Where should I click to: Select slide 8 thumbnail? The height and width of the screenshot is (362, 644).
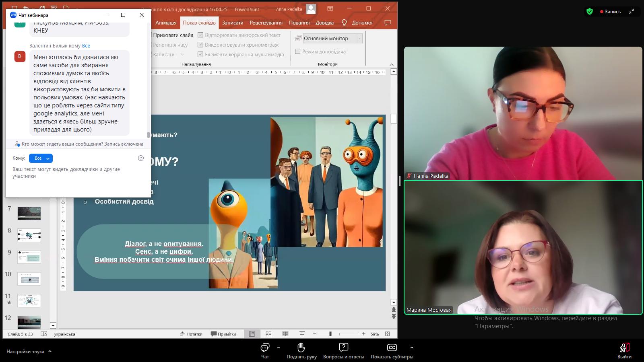point(29,235)
